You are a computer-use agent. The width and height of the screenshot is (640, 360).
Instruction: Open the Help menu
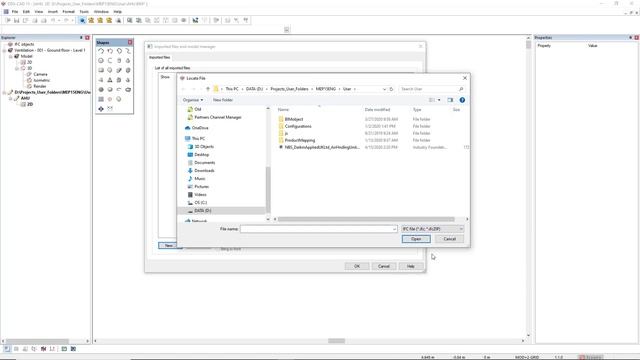(118, 12)
